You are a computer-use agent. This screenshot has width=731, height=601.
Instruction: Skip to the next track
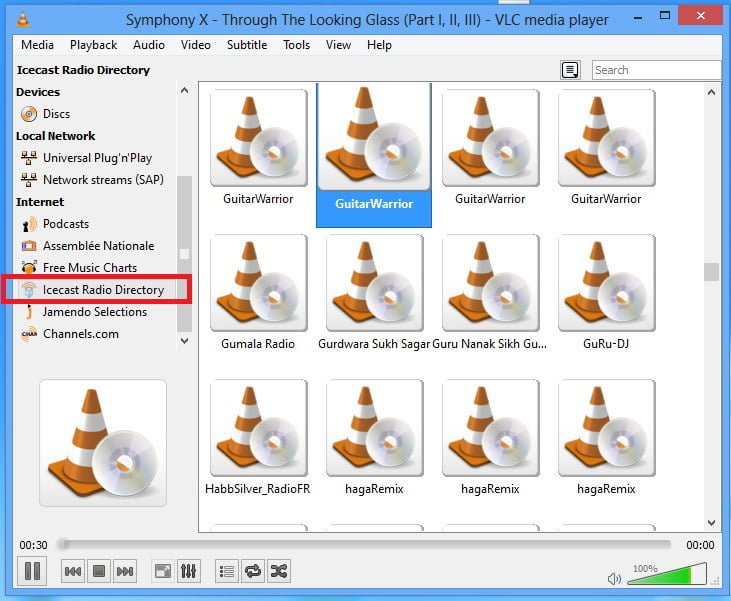coord(125,571)
